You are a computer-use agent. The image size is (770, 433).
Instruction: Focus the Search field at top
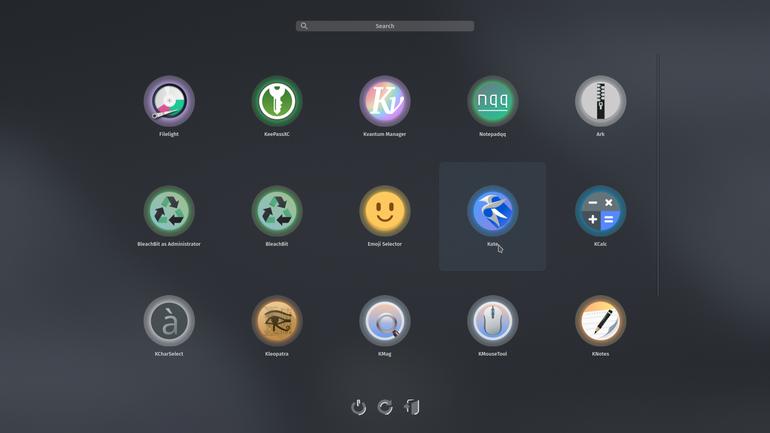point(385,26)
